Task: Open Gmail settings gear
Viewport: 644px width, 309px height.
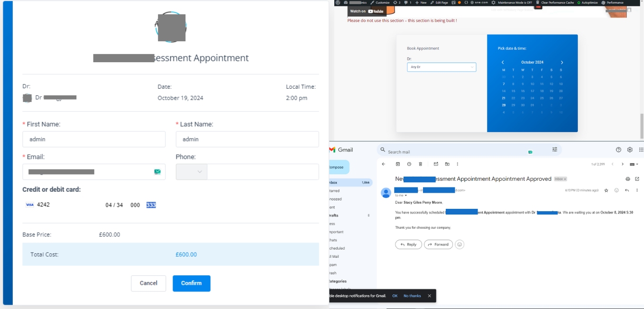Action: (x=630, y=150)
